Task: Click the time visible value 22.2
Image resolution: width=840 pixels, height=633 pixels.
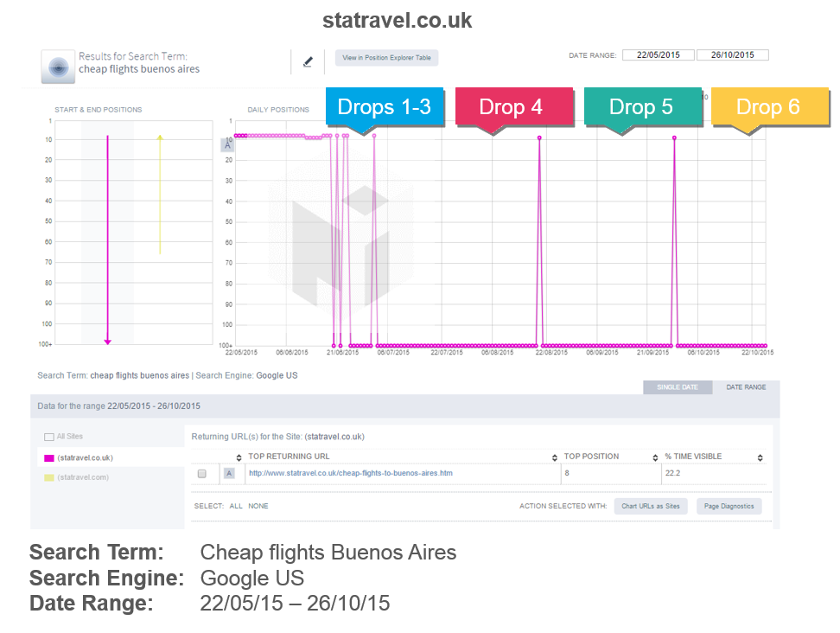Action: point(672,473)
